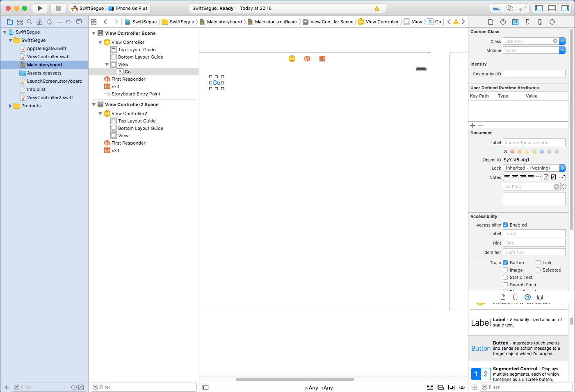This screenshot has width=575, height=392.
Task: Click the Restoration ID text field
Action: coord(534,74)
